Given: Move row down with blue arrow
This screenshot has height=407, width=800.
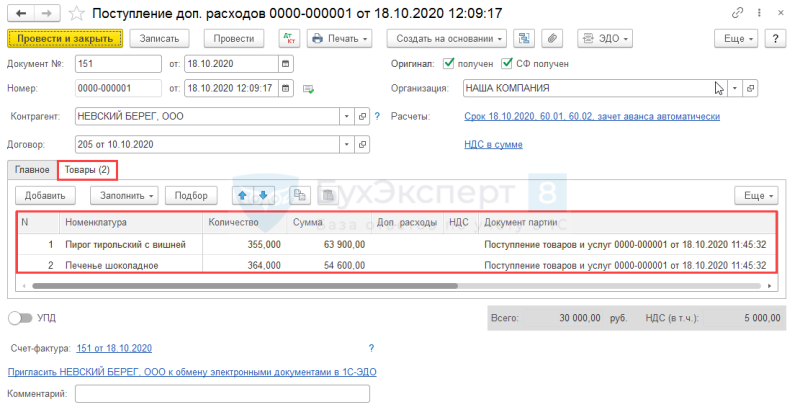Looking at the screenshot, I should tap(263, 195).
